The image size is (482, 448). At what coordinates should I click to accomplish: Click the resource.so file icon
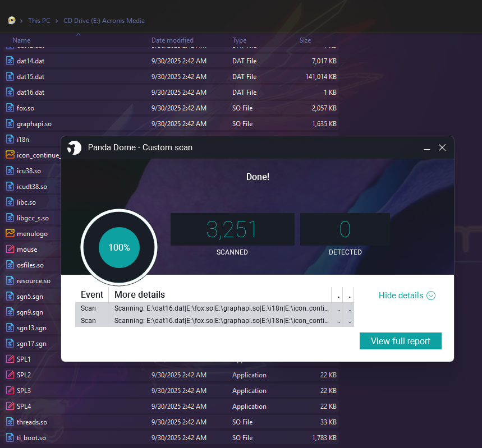point(10,280)
